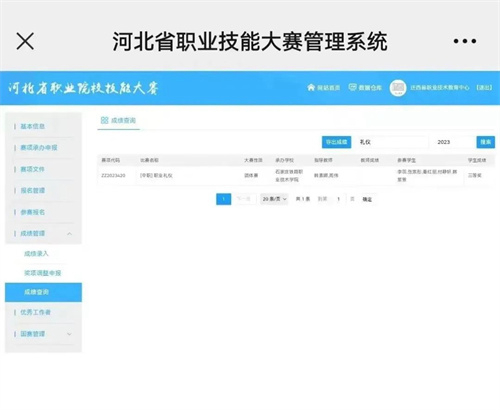Screen dimensions: 500x410
Task: Click the home icon for 网站首页
Action: (311, 87)
